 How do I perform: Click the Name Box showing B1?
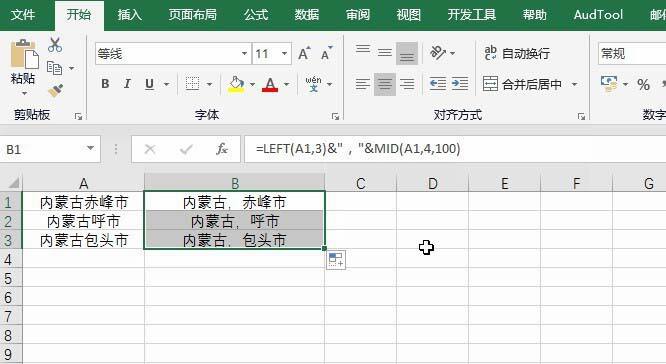pos(41,150)
